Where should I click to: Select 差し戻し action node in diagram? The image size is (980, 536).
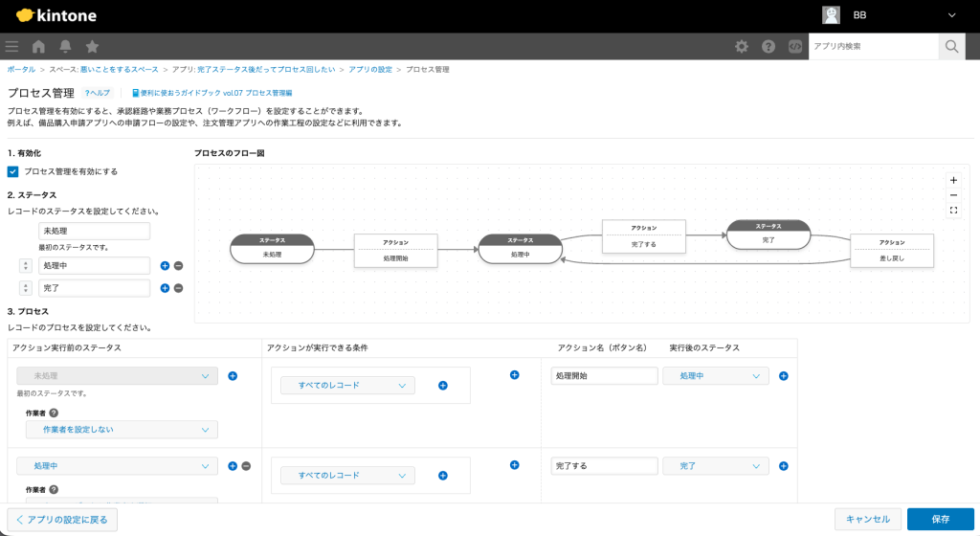892,251
